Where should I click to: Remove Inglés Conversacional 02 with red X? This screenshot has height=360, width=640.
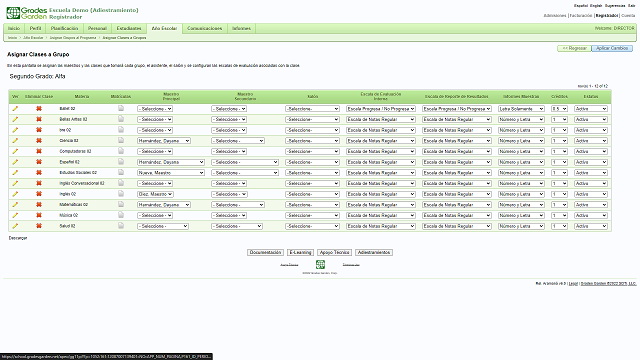coord(39,183)
